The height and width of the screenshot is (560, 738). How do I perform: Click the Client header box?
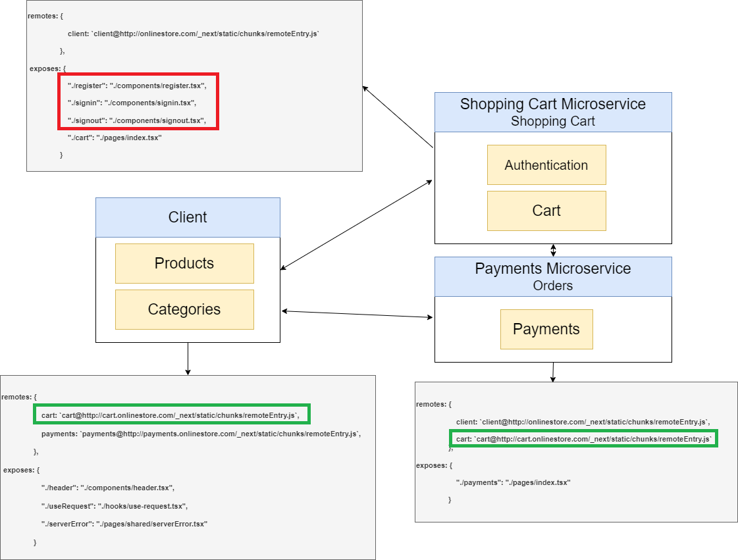(188, 217)
